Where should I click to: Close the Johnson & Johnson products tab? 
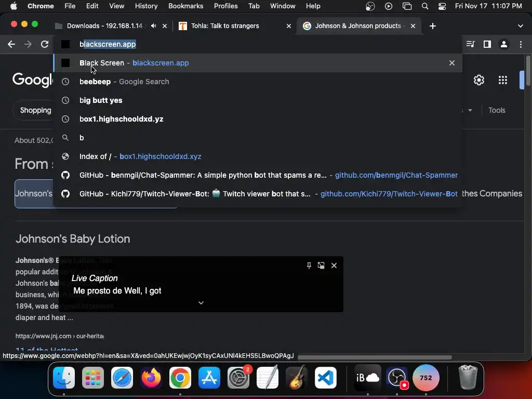click(x=413, y=26)
